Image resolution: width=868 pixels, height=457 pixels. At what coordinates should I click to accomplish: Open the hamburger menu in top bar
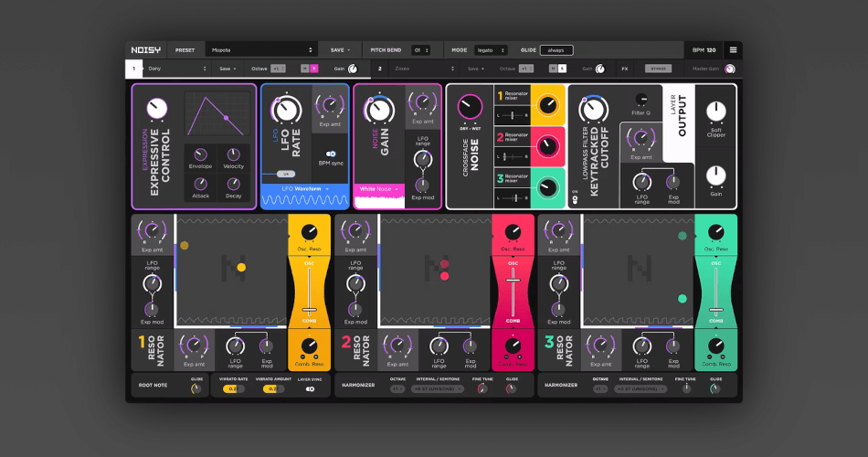pyautogui.click(x=732, y=49)
